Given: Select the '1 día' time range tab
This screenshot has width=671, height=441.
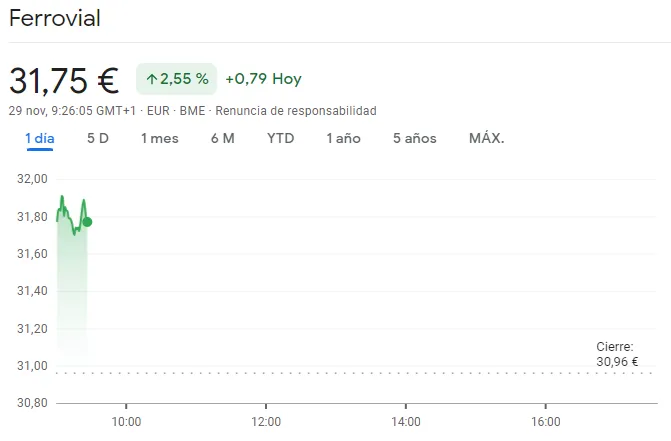Looking at the screenshot, I should [x=40, y=138].
